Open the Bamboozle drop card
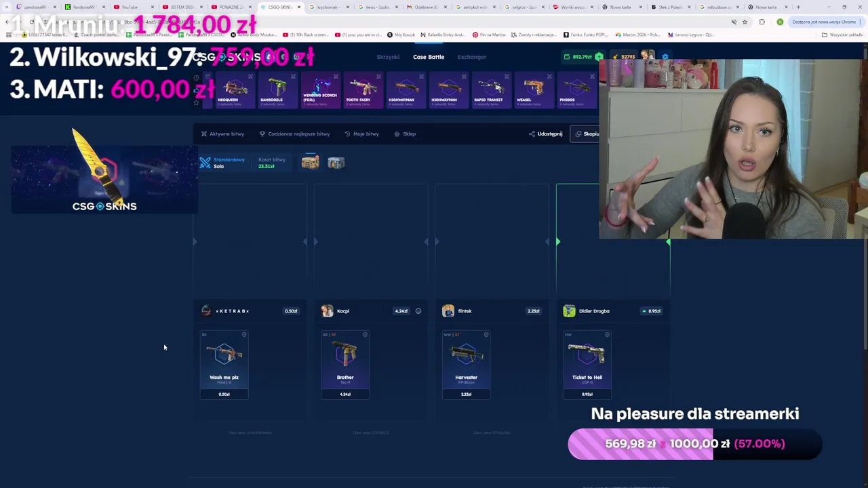 (x=277, y=90)
